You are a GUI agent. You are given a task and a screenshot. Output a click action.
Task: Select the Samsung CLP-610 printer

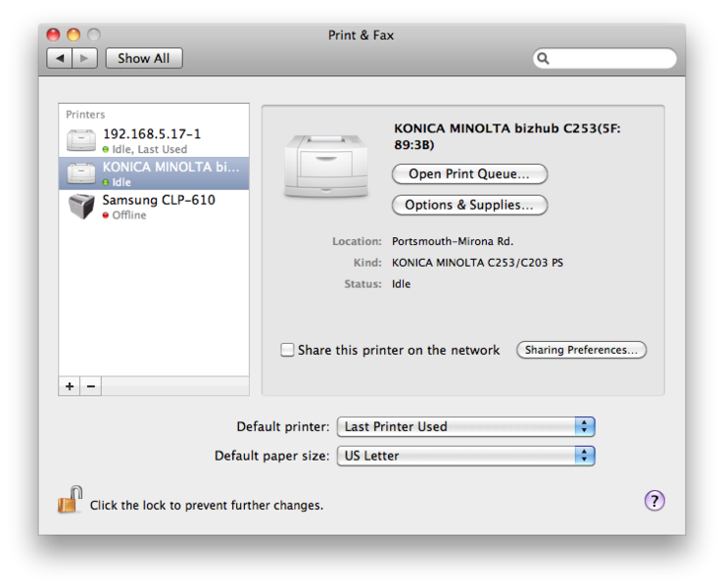(x=154, y=207)
